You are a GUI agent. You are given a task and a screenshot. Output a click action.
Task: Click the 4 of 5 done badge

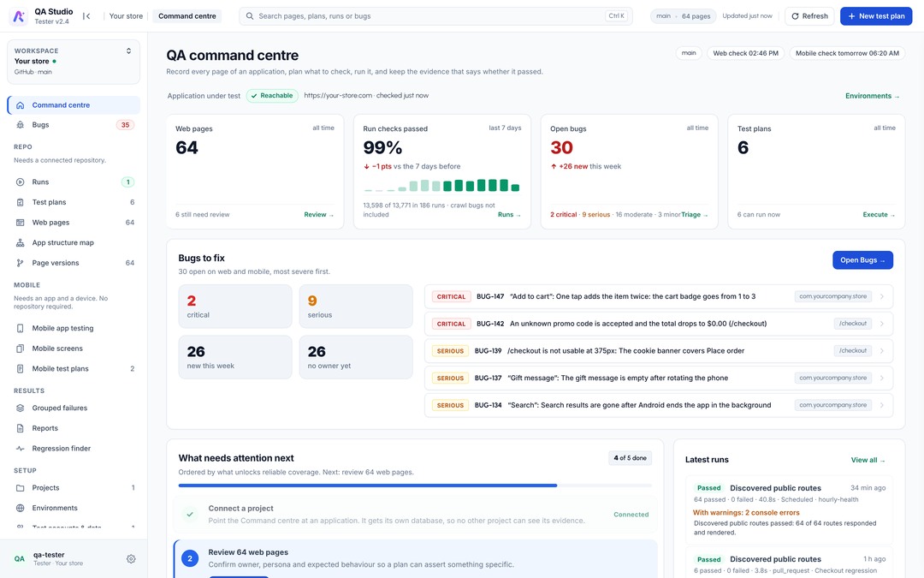[x=630, y=458]
